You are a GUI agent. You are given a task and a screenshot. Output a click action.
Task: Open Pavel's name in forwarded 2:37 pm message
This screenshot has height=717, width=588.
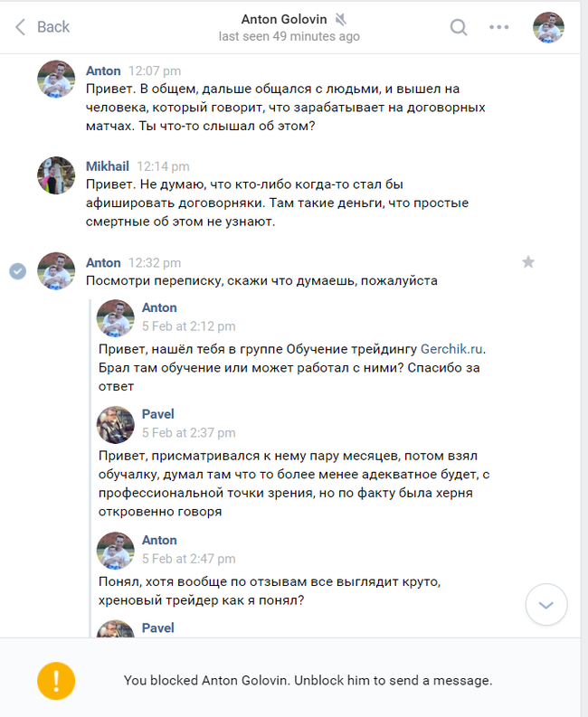[158, 414]
